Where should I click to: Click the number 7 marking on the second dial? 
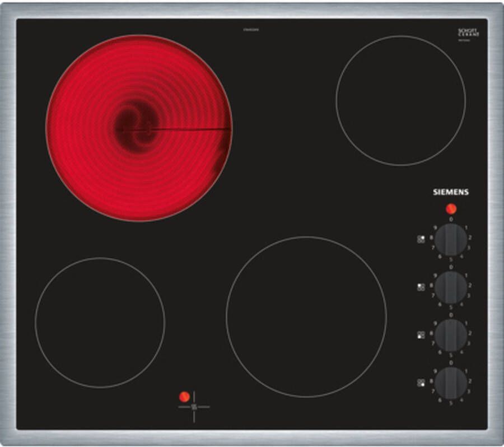point(432,295)
